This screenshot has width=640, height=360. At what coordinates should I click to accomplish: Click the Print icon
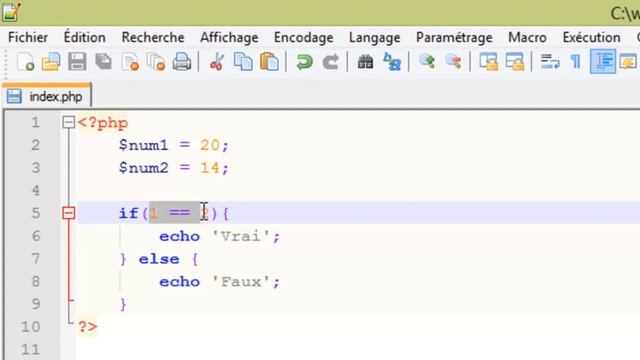point(182,62)
